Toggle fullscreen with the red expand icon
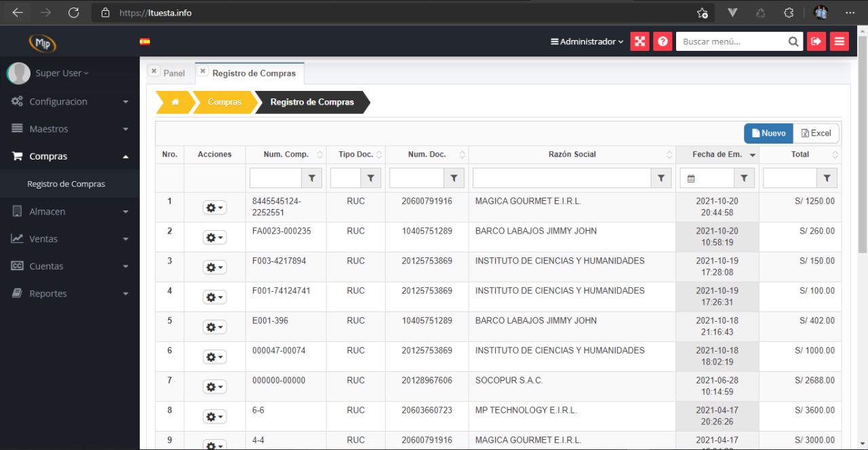The height and width of the screenshot is (450, 868). pos(639,41)
